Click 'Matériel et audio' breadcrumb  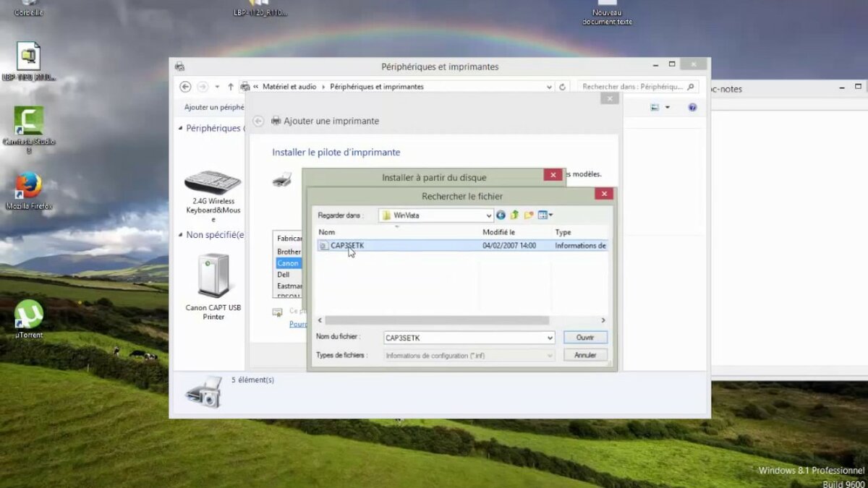289,87
